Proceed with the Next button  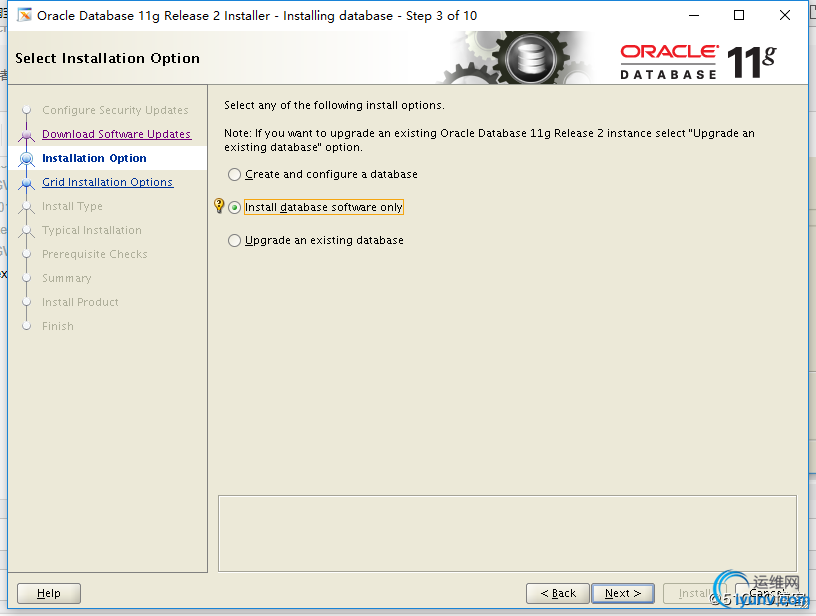(x=623, y=593)
